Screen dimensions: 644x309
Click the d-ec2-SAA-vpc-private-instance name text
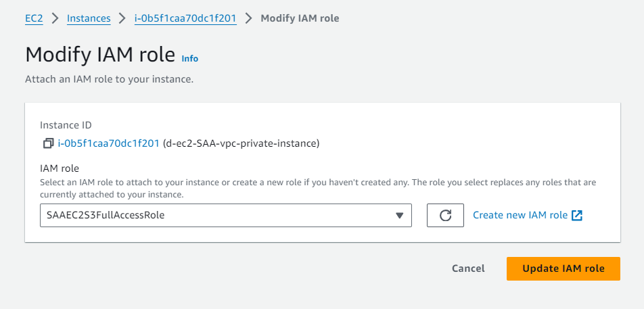coord(241,143)
